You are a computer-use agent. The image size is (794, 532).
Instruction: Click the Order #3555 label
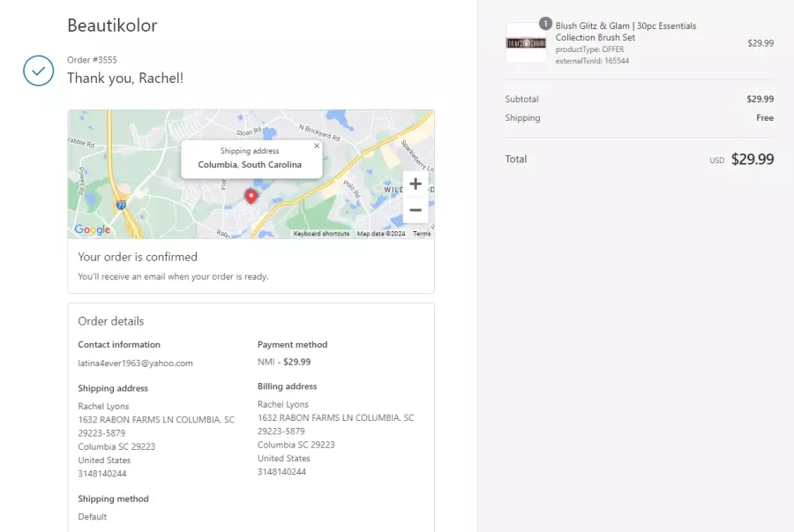point(92,60)
